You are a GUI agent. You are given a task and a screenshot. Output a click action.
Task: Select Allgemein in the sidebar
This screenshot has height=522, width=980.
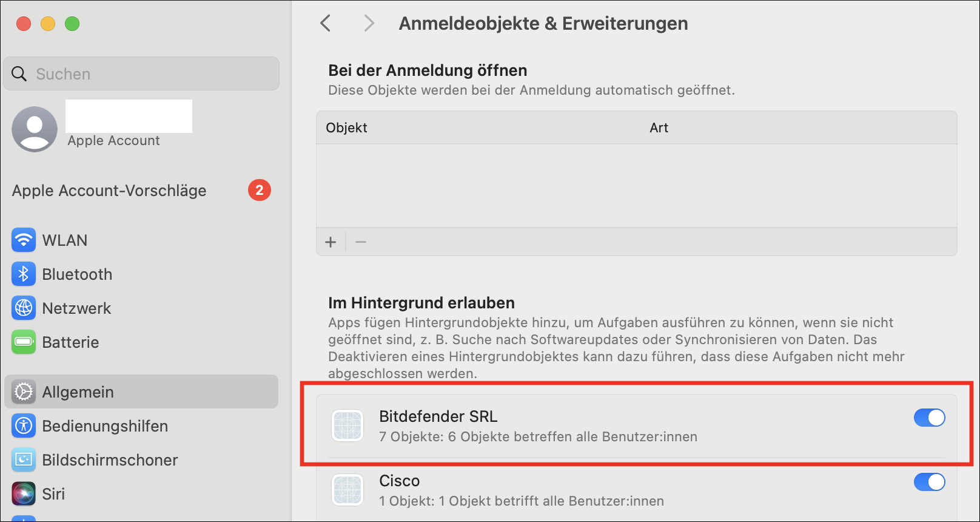(x=141, y=392)
